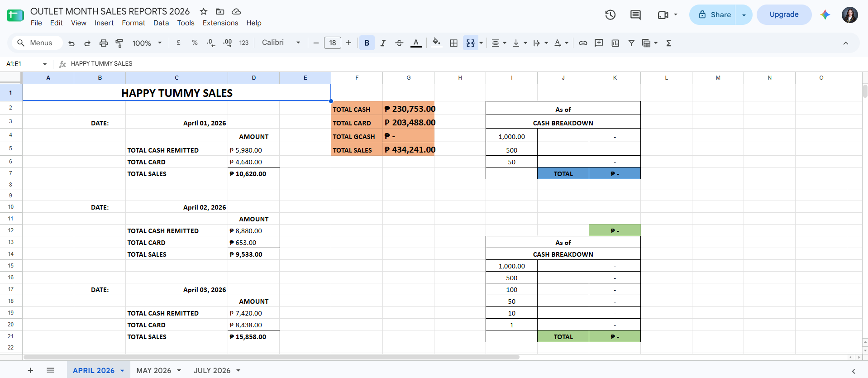868x378 pixels.
Task: Increase decimal places
Action: (227, 43)
